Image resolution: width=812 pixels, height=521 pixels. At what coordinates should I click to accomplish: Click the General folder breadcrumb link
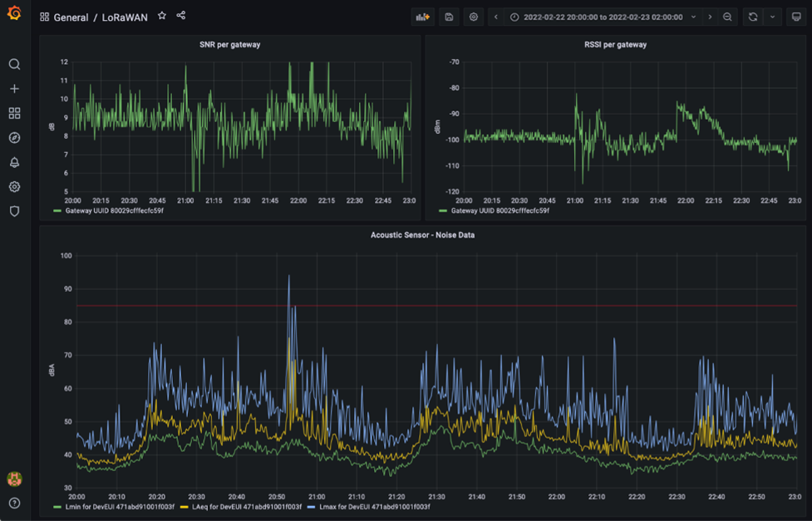[71, 17]
